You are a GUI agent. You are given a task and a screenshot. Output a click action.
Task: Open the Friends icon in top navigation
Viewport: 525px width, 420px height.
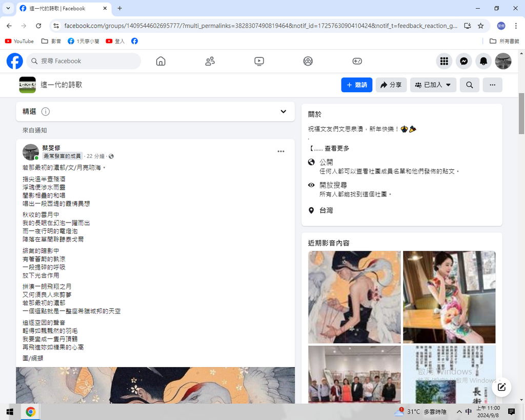pos(210,61)
